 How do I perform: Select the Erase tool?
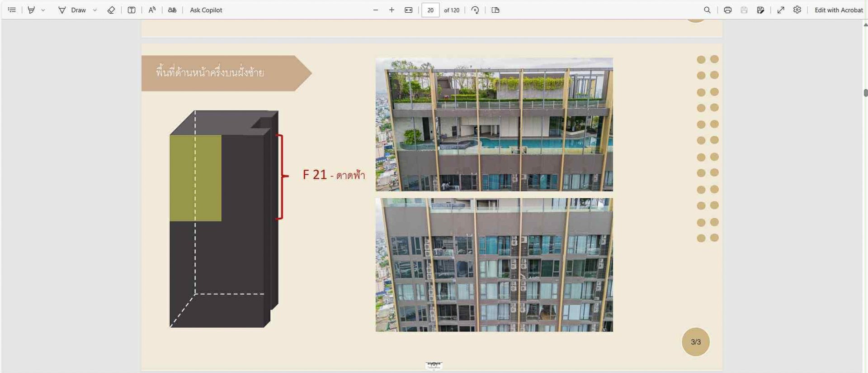click(x=111, y=10)
